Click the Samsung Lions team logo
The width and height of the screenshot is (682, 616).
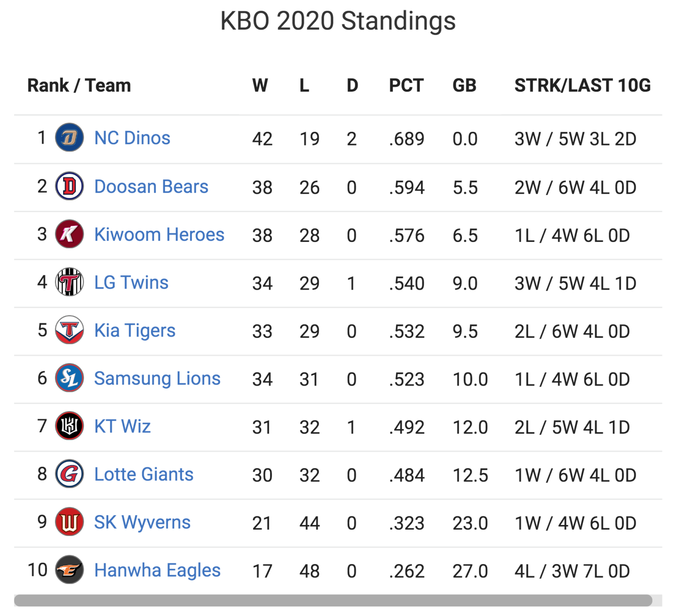click(70, 378)
